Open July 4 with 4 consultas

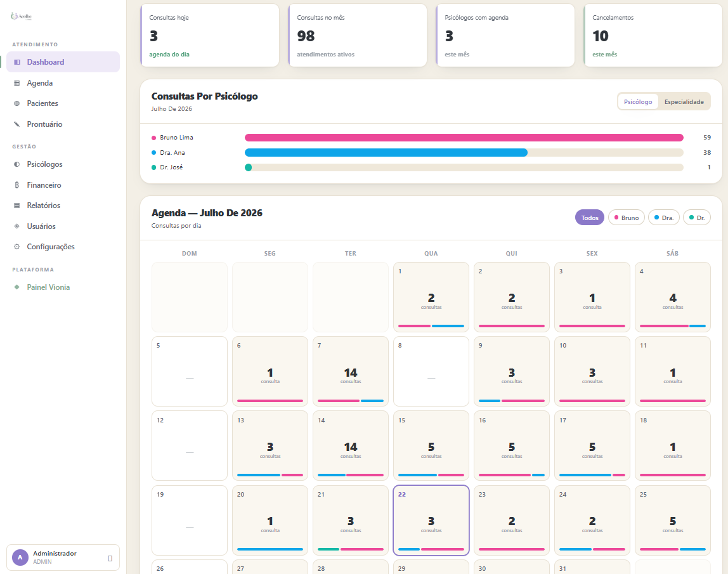[672, 297]
